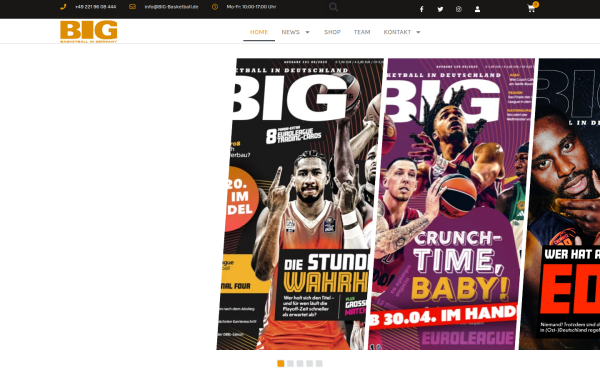Open the Instagram social link
Viewport: 600px width, 375px height.
pyautogui.click(x=459, y=9)
